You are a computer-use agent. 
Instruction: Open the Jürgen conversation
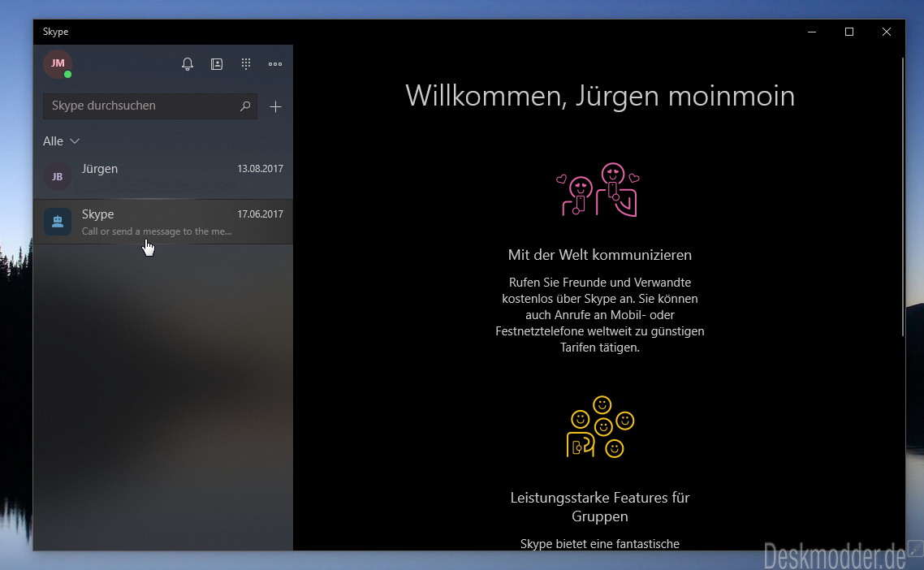(163, 175)
